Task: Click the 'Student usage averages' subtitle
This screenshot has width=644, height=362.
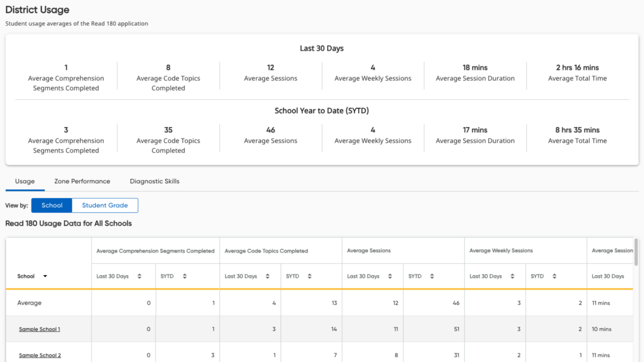Action: [76, 24]
